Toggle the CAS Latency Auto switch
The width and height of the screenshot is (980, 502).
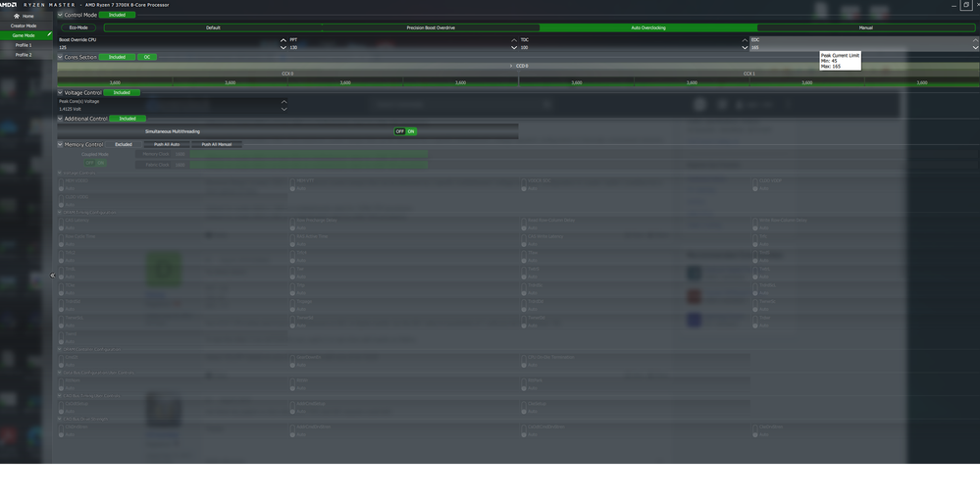tap(61, 226)
